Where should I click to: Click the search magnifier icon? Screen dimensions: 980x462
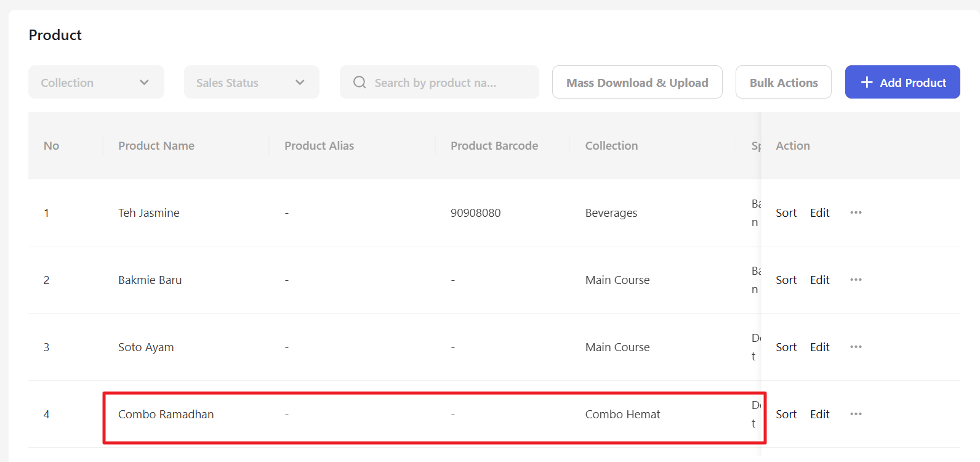click(x=359, y=82)
